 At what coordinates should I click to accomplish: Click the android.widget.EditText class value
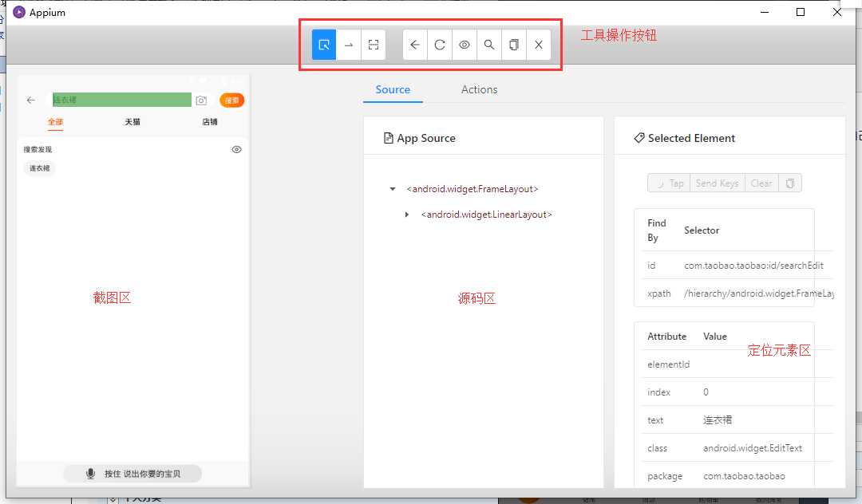(x=753, y=448)
